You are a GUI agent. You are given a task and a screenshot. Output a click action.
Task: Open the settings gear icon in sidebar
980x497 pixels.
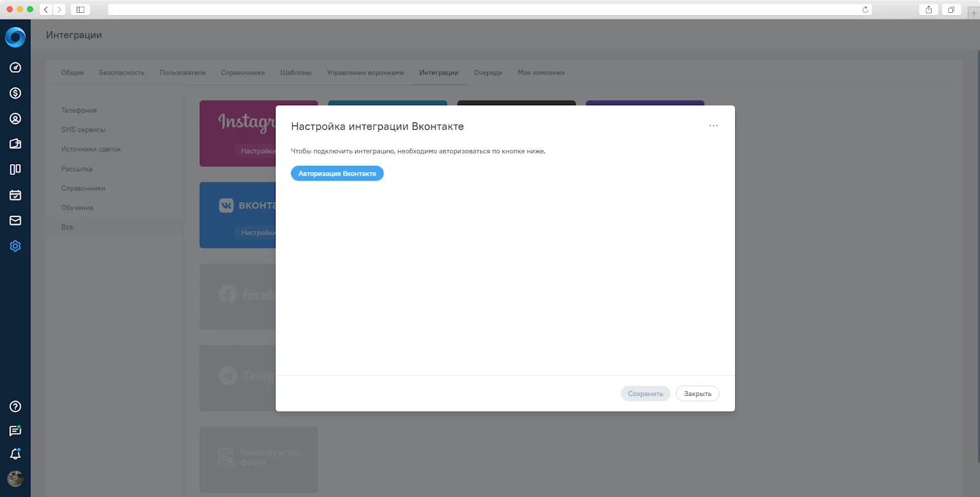(15, 246)
